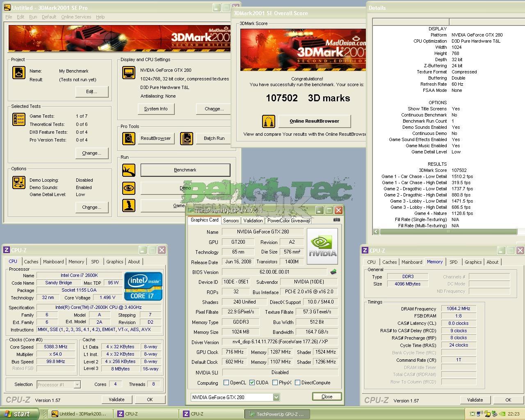Click the Demo eye icon
The image size is (525, 420).
[129, 188]
